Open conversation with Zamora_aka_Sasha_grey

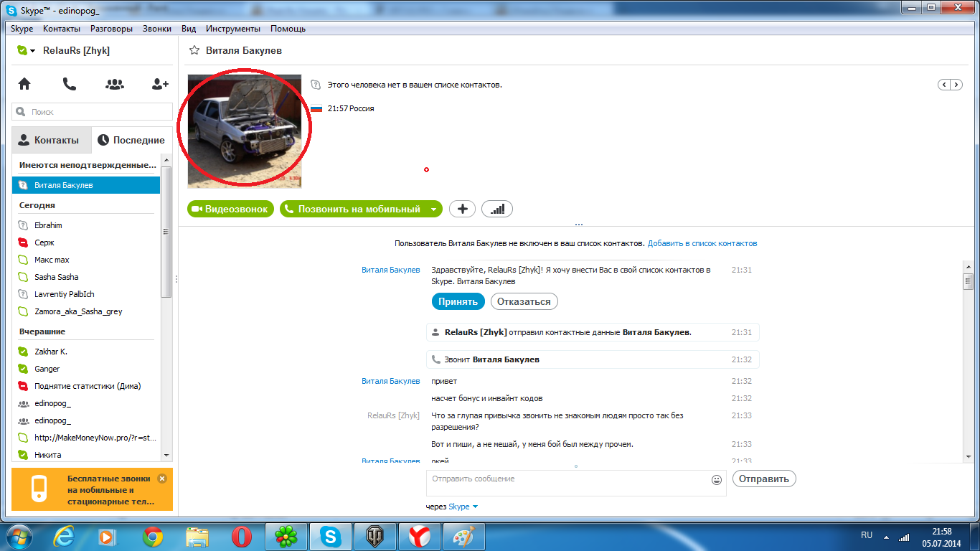tap(86, 311)
